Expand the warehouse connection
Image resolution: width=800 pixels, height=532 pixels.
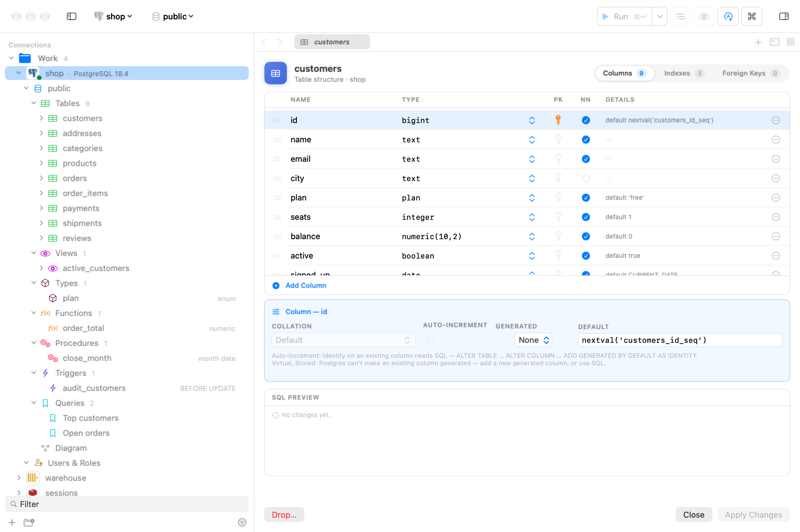pos(19,478)
